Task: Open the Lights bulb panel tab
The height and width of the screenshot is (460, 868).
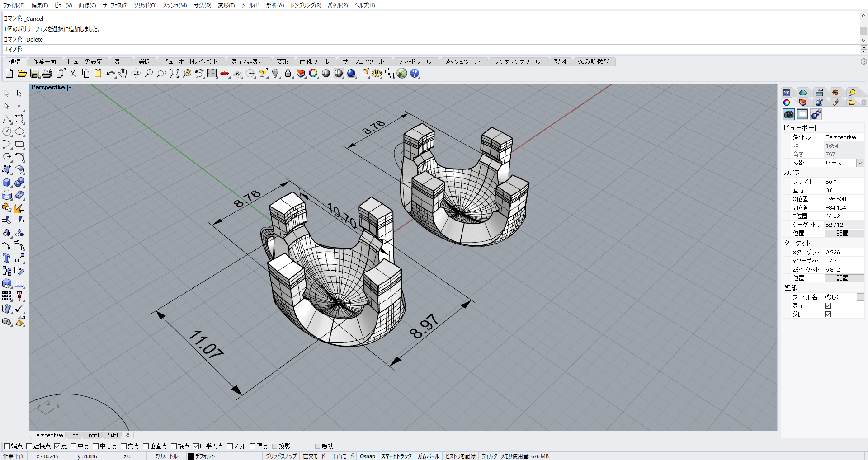Action: tap(852, 93)
